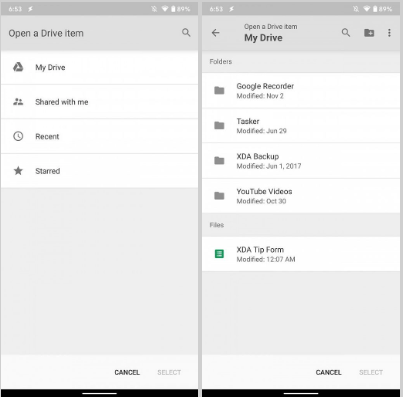Tap the green XDA Tip Form icon
The height and width of the screenshot is (397, 403).
tap(219, 254)
